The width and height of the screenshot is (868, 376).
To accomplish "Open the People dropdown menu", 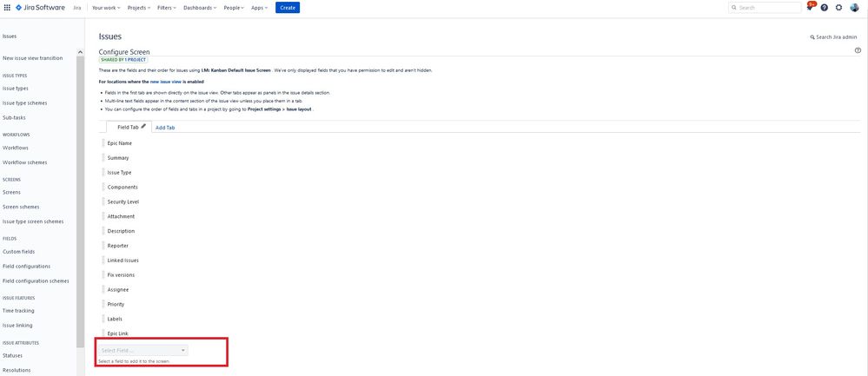I will [x=235, y=8].
